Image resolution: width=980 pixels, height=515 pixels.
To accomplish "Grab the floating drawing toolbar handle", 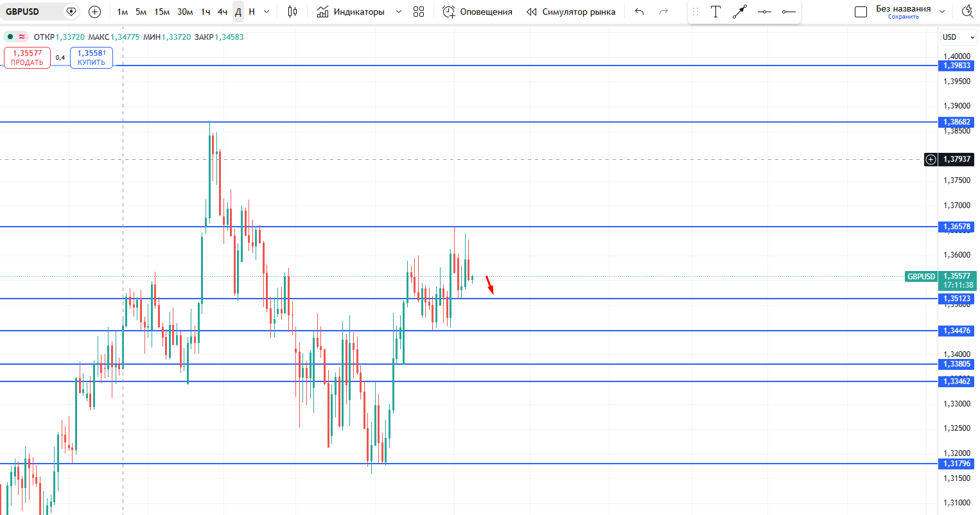I will pyautogui.click(x=696, y=12).
